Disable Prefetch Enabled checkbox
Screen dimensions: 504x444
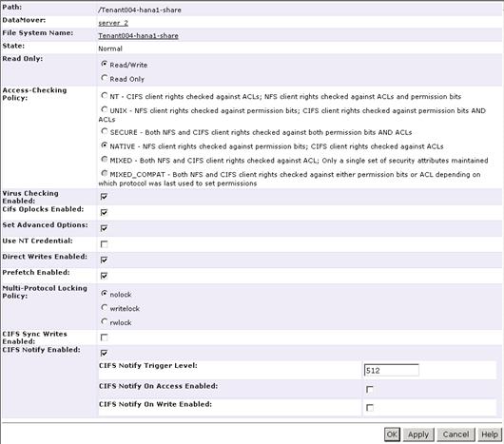[x=104, y=276]
